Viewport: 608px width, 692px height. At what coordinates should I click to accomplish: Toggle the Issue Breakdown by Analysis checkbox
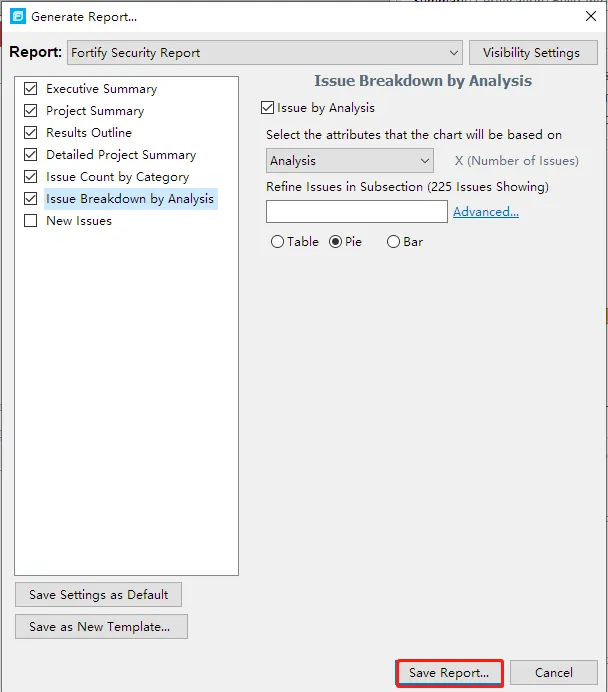click(30, 199)
